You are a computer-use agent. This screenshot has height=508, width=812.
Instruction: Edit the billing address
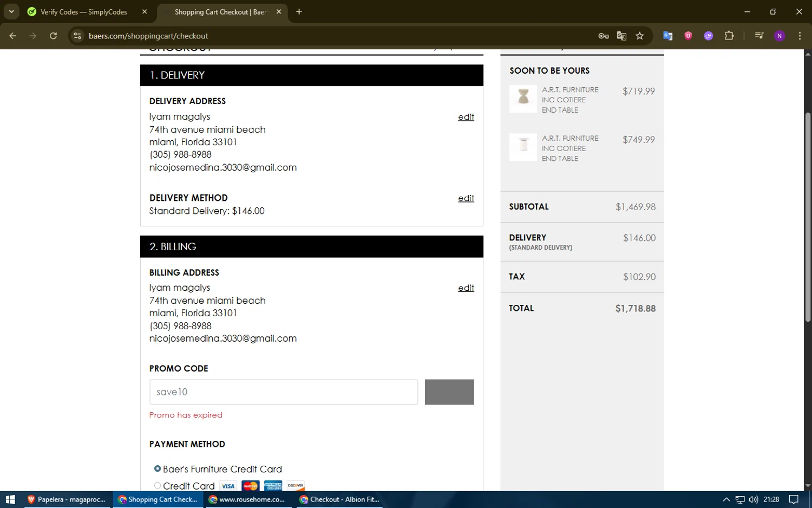(x=466, y=288)
